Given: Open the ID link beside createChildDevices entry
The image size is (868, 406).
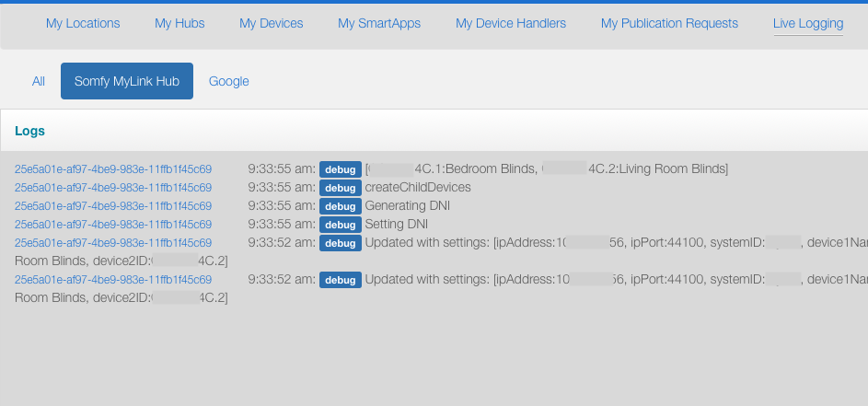Looking at the screenshot, I should [x=113, y=188].
